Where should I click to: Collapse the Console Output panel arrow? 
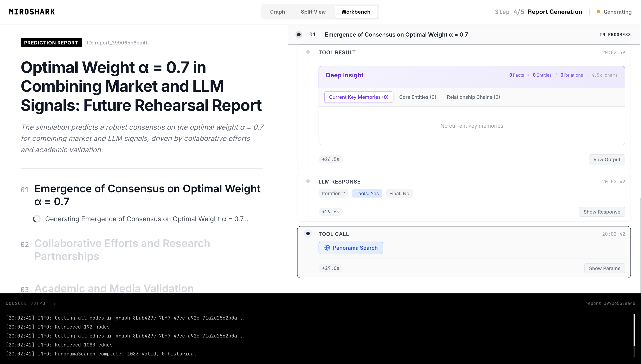coord(55,304)
